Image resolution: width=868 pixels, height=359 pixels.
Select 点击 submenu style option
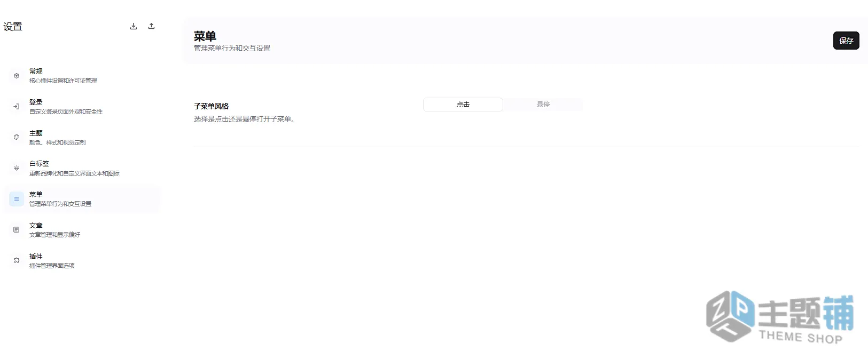(x=463, y=105)
